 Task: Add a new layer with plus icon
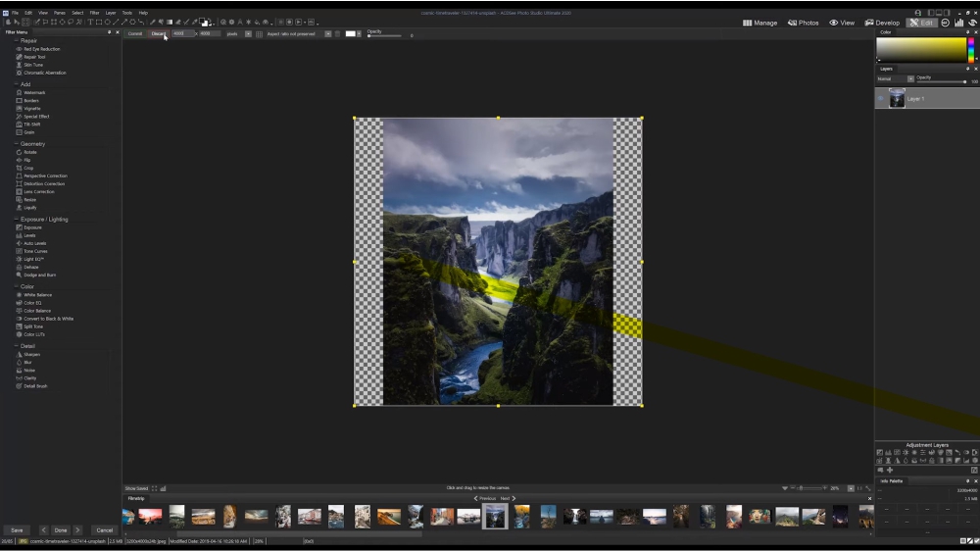point(890,470)
